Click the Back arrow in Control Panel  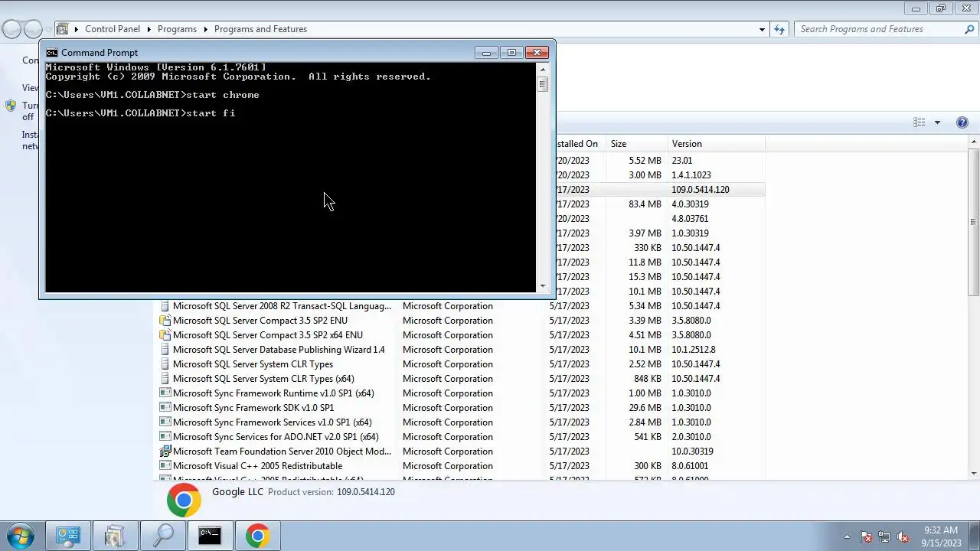click(x=11, y=29)
